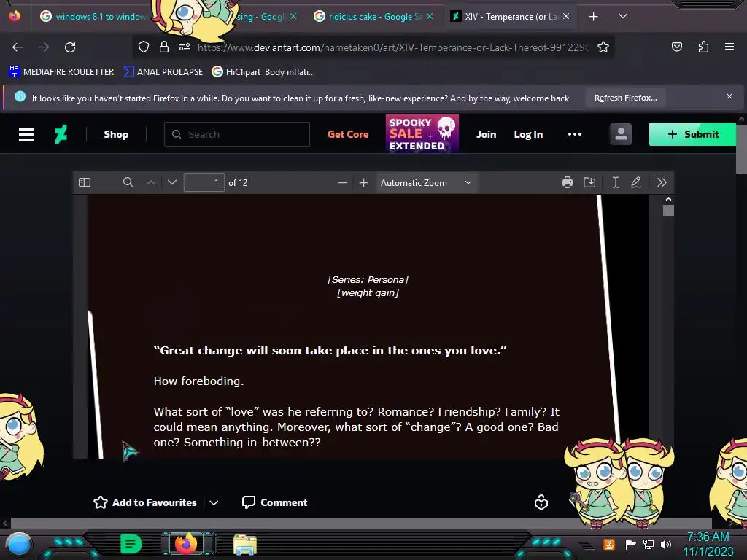The width and height of the screenshot is (747, 560).
Task: Open the Shop link
Action: (116, 134)
